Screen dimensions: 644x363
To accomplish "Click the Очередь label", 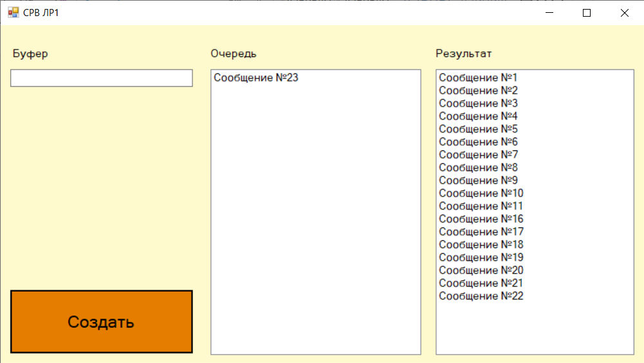I will [234, 54].
